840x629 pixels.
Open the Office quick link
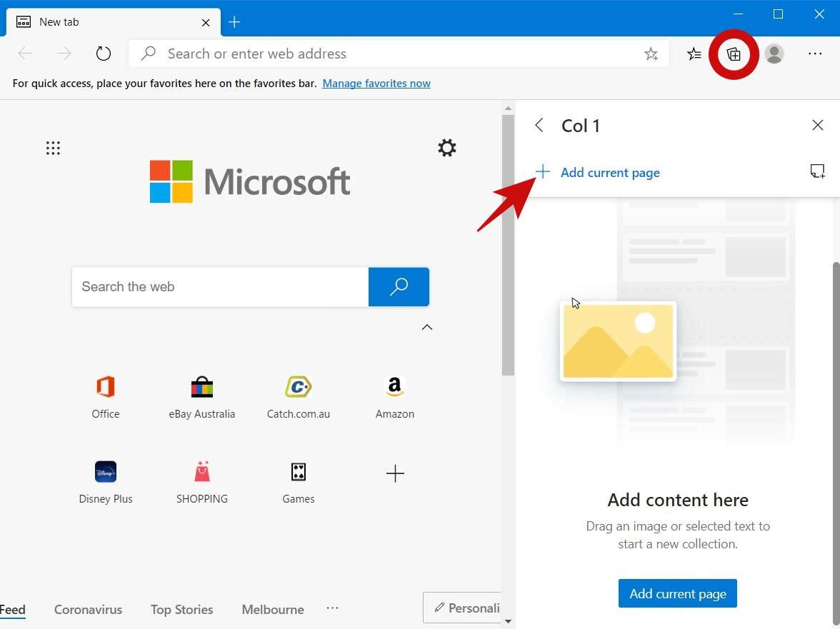pos(106,397)
